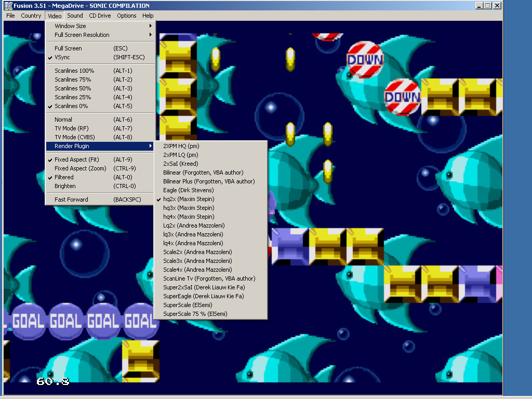Toggle the VSync option off
The image size is (532, 399).
pos(100,57)
